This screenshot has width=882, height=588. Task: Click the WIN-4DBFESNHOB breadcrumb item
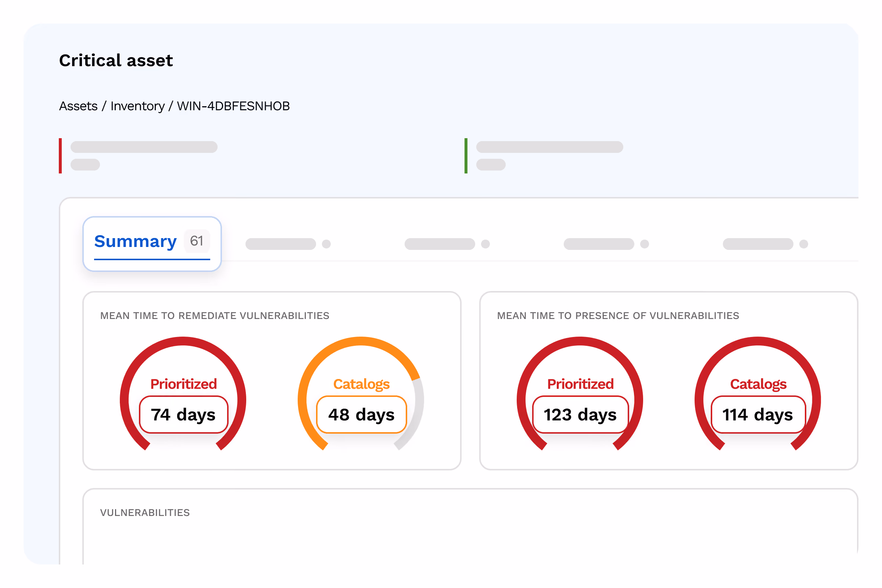point(233,106)
